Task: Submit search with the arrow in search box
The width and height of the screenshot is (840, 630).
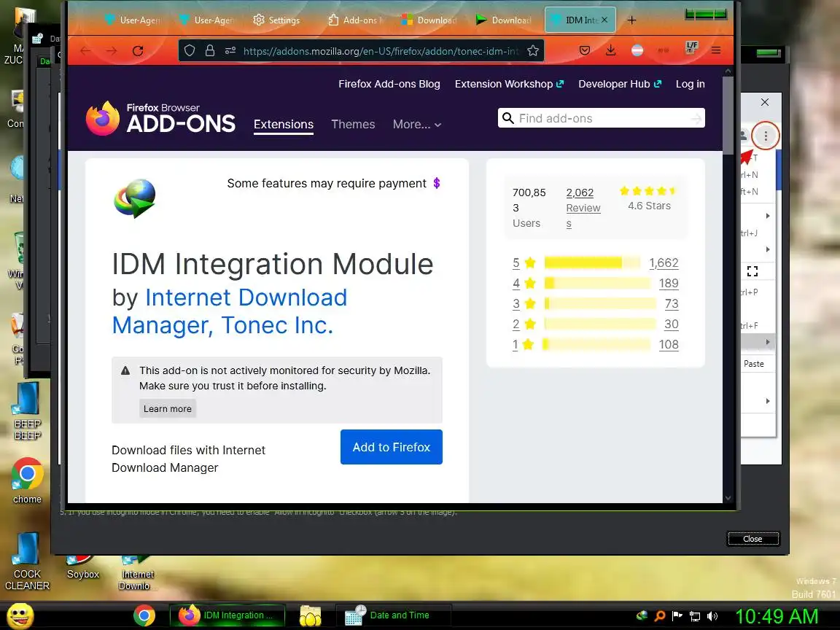Action: tap(696, 118)
